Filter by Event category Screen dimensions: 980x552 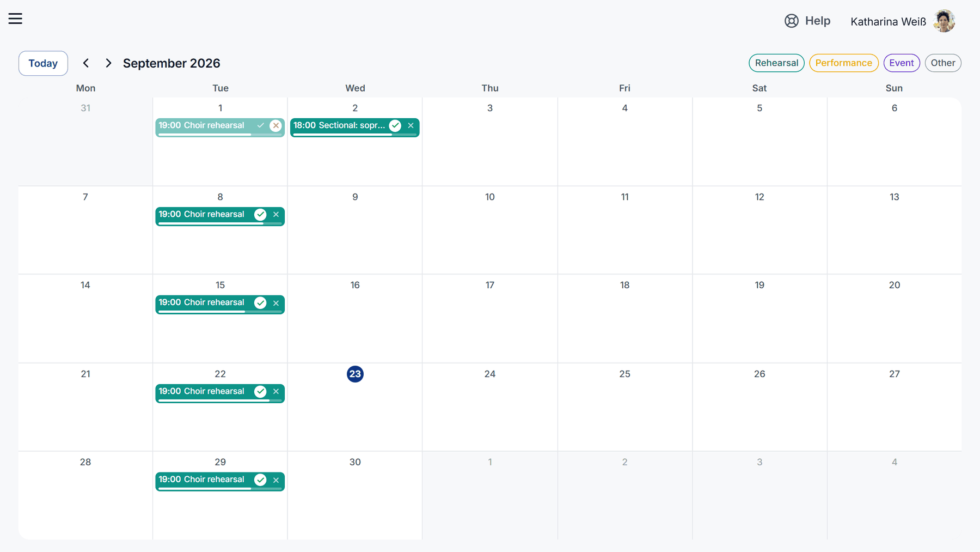[x=902, y=63]
